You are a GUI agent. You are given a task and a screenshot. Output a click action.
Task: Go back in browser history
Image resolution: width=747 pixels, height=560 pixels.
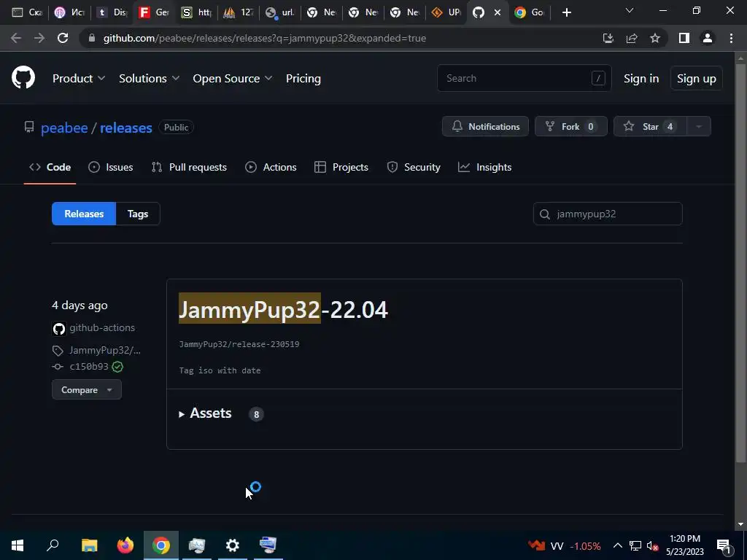coord(16,38)
